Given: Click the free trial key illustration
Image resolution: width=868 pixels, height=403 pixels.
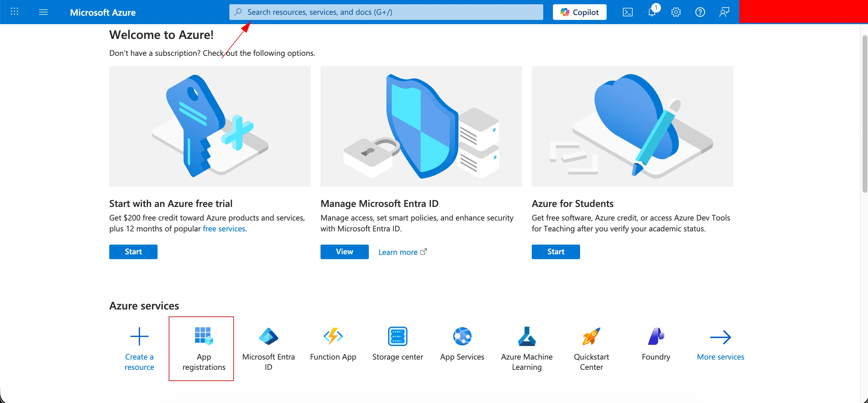Looking at the screenshot, I should click(x=210, y=126).
